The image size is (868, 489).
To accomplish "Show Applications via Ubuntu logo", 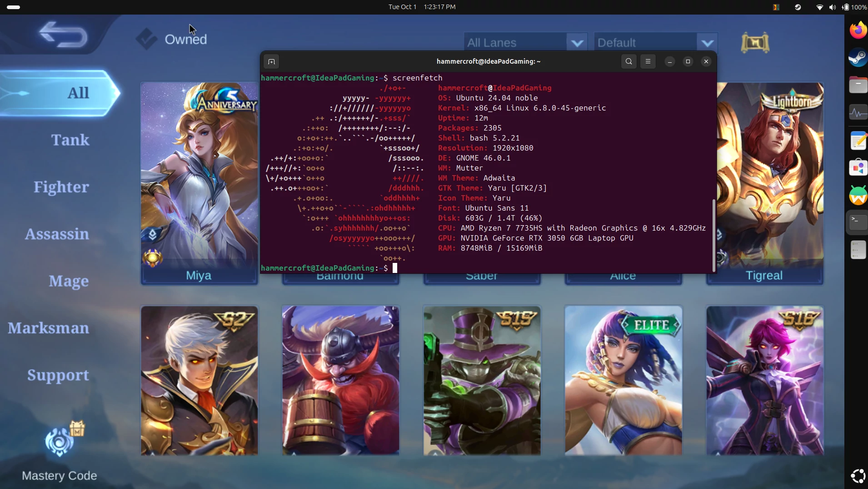I will tap(858, 476).
